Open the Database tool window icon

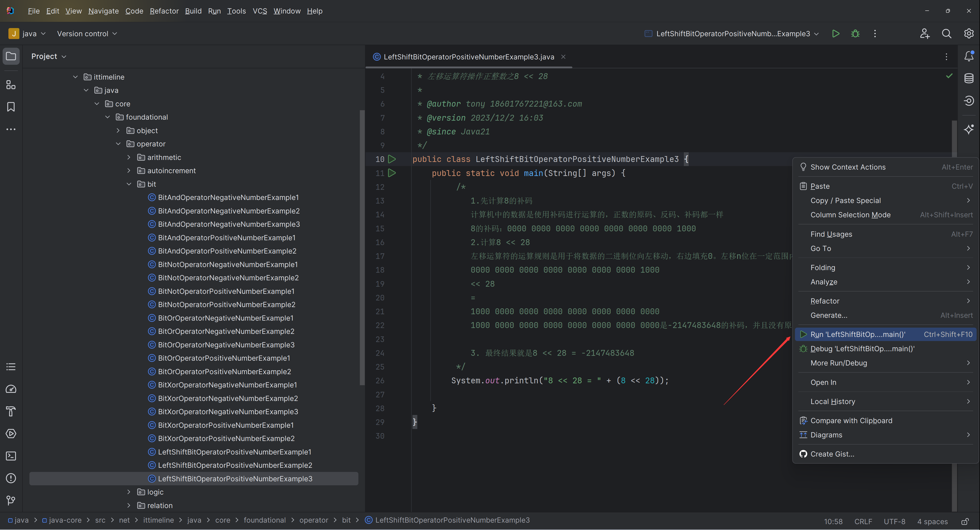click(969, 78)
